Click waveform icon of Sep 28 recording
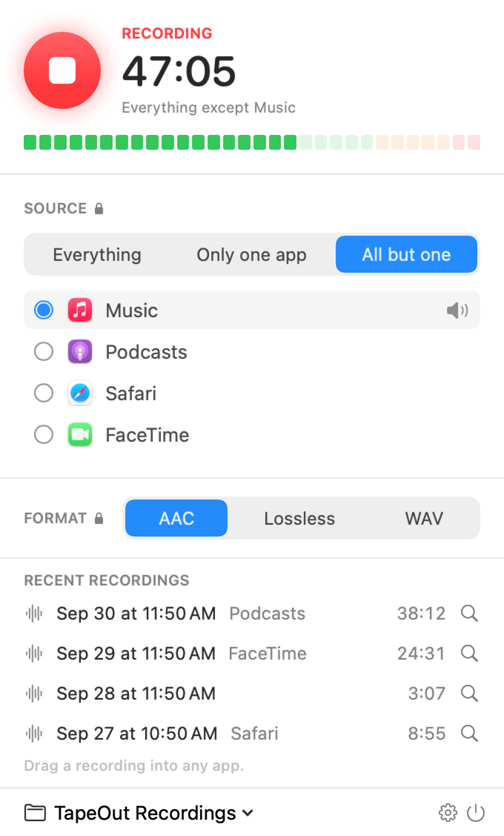 tap(34, 694)
